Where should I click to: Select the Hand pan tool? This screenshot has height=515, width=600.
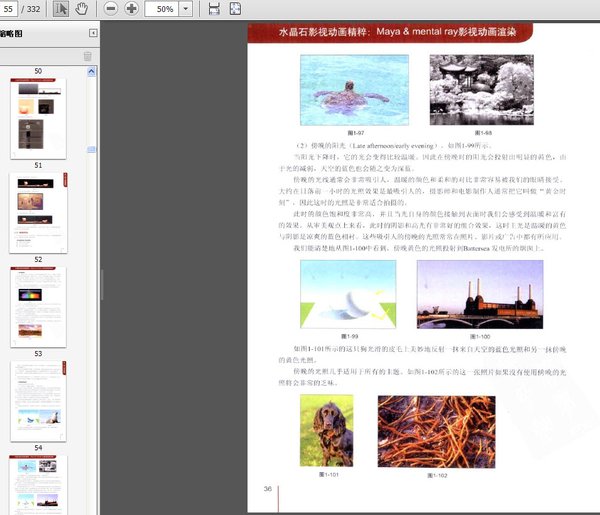[x=82, y=9]
